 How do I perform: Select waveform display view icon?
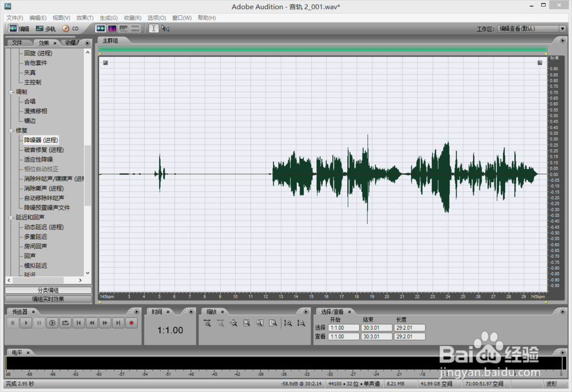100,29
